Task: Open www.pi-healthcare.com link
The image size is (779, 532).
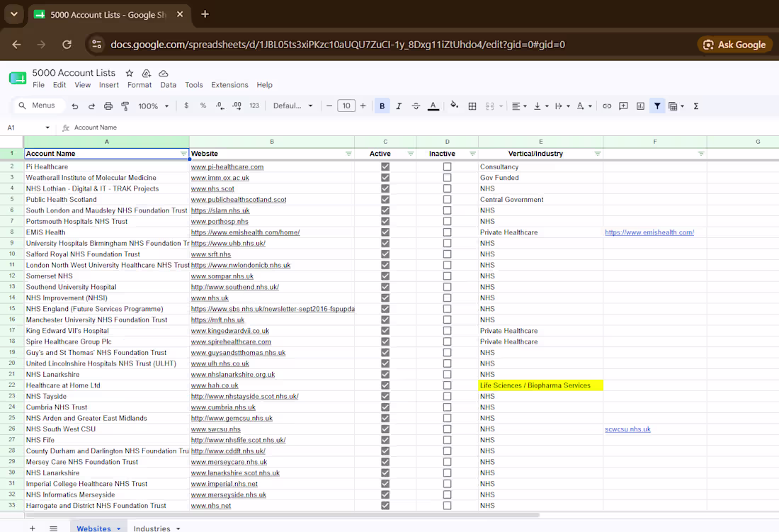Action: [227, 167]
